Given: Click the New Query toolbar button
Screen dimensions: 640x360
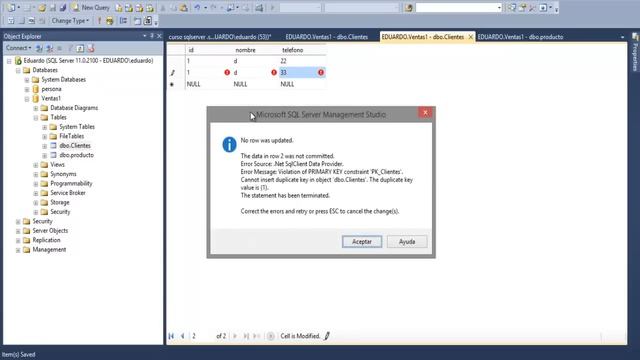Looking at the screenshot, I should click(91, 8).
